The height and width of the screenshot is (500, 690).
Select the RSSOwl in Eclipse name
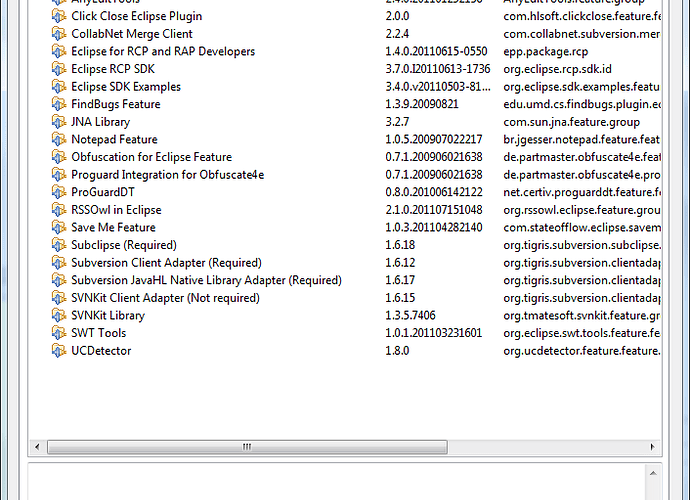(x=116, y=210)
